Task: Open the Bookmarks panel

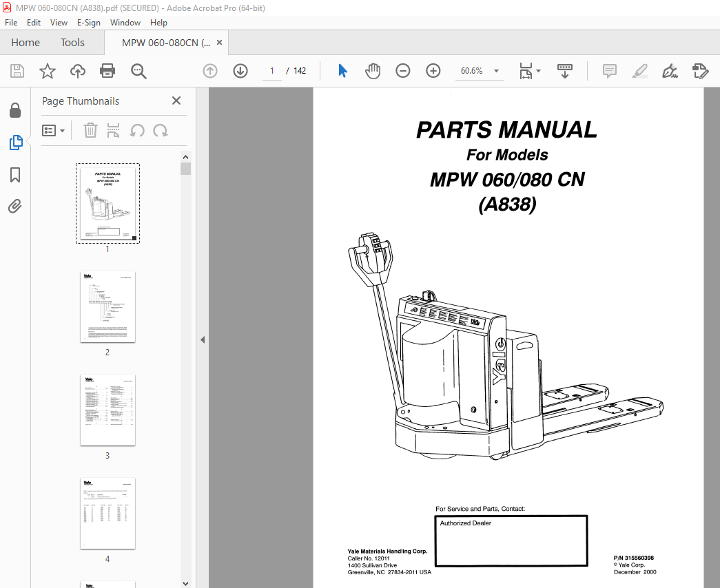Action: point(15,174)
